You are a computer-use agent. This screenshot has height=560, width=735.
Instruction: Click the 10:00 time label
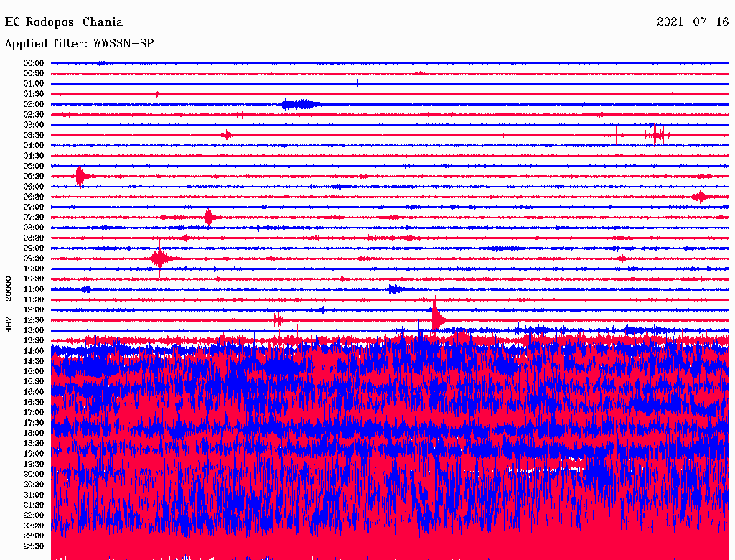34,269
